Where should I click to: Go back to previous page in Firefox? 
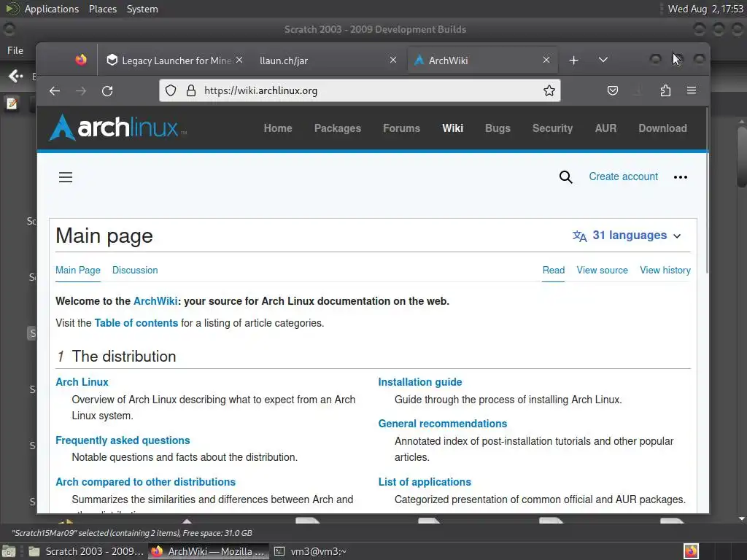pyautogui.click(x=55, y=91)
